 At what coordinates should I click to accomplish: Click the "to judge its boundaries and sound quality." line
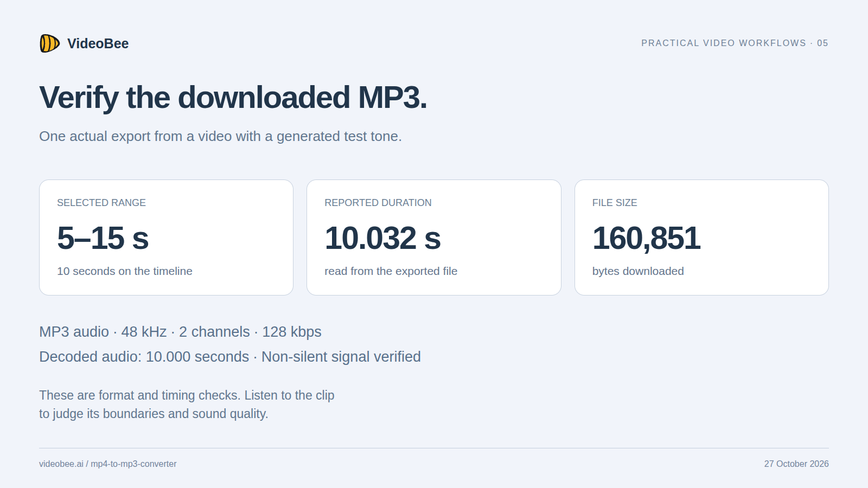click(x=154, y=414)
